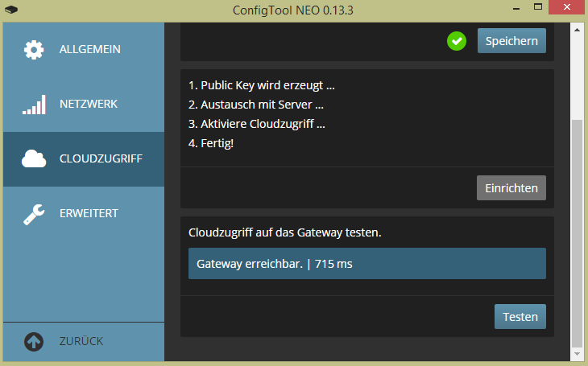This screenshot has height=366, width=588.
Task: Click the gear icon for Allgemein
Action: tap(34, 49)
